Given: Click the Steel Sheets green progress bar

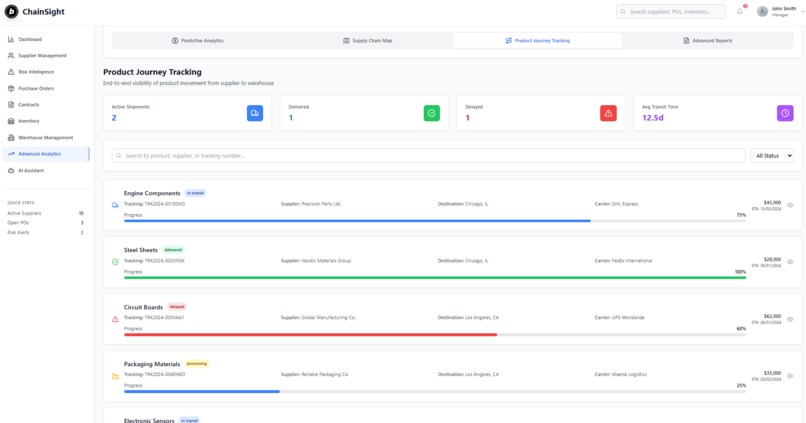Looking at the screenshot, I should (435, 278).
